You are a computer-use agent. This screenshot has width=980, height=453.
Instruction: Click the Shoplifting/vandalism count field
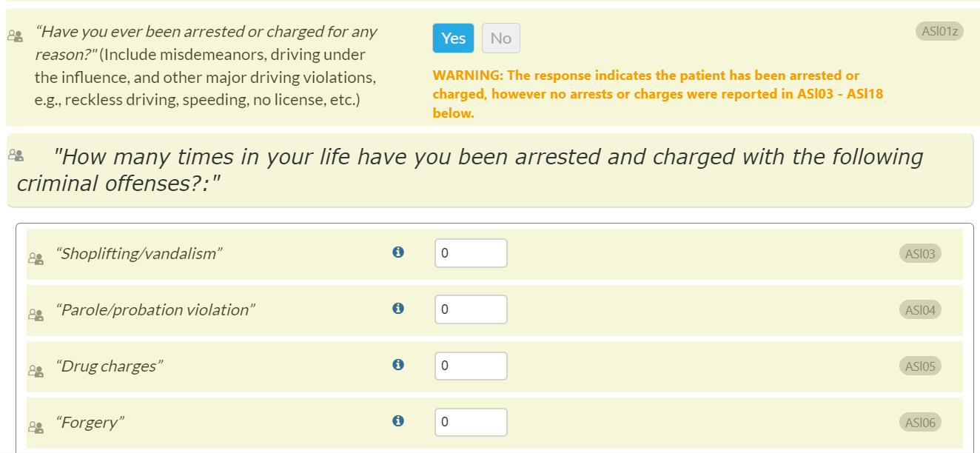[471, 253]
